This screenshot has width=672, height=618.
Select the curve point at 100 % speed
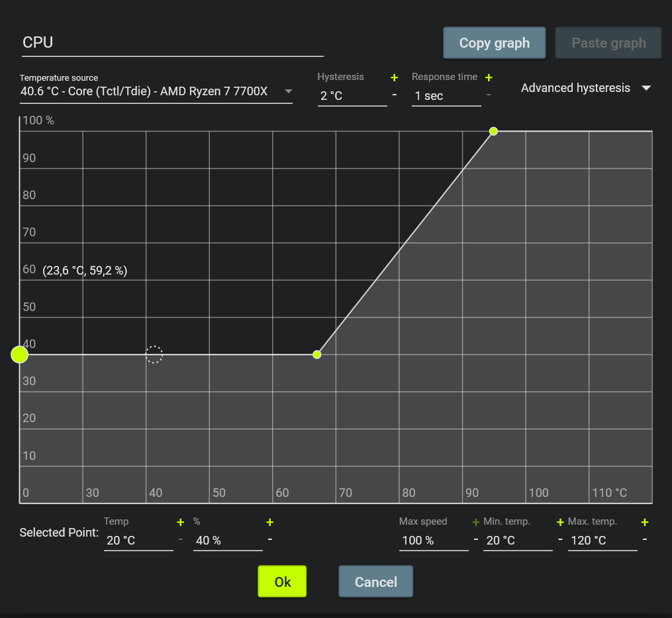point(493,131)
